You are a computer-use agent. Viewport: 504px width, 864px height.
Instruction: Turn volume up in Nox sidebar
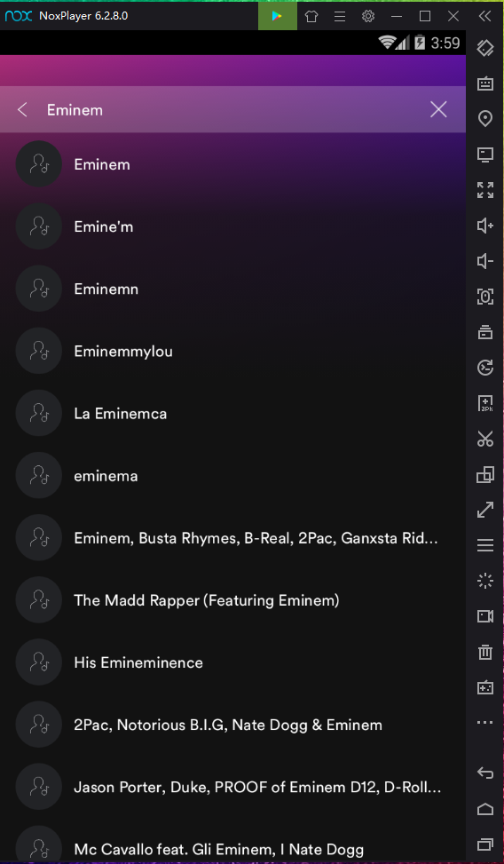484,226
